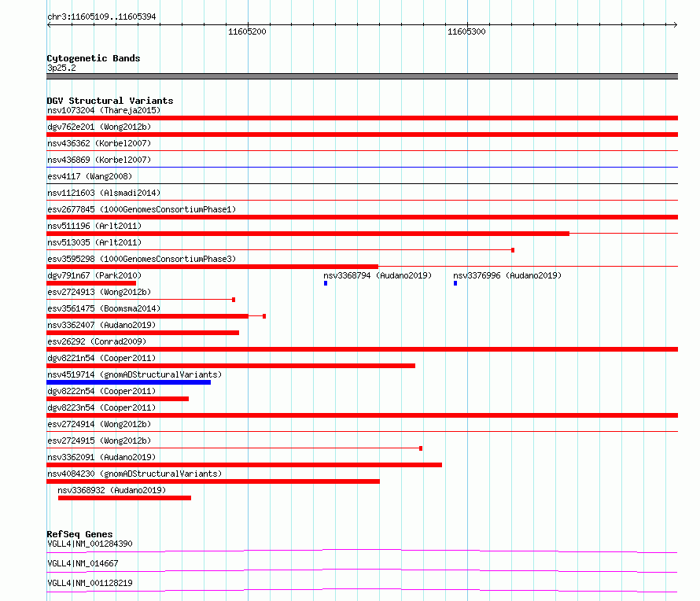Click the esv3561475 end marker square
Image resolution: width=700 pixels, height=601 pixels.
264,316
